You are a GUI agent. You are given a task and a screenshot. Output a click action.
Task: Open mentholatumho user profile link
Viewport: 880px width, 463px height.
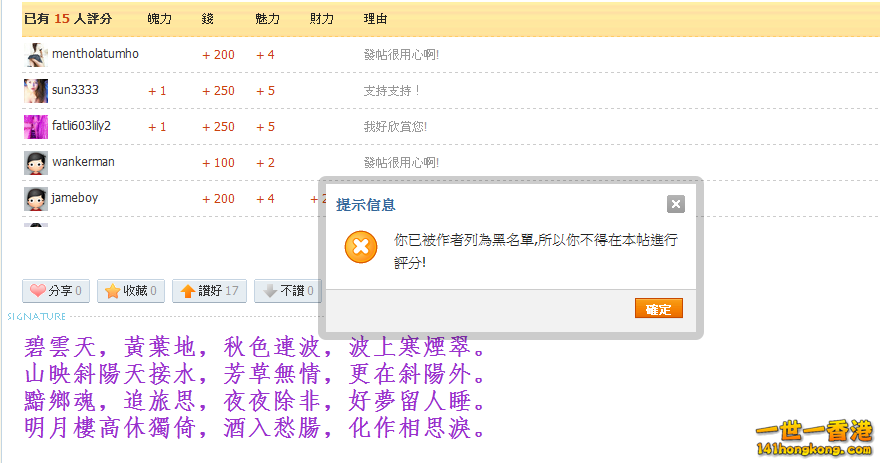pyautogui.click(x=95, y=54)
